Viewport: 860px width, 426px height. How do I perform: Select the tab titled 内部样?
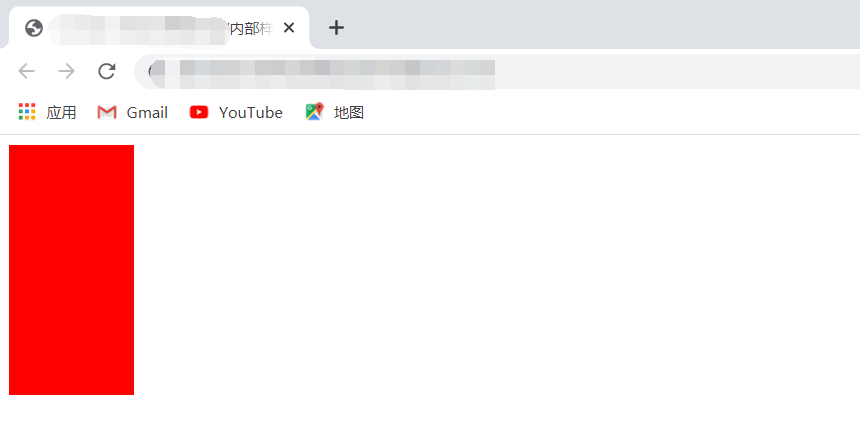click(159, 27)
